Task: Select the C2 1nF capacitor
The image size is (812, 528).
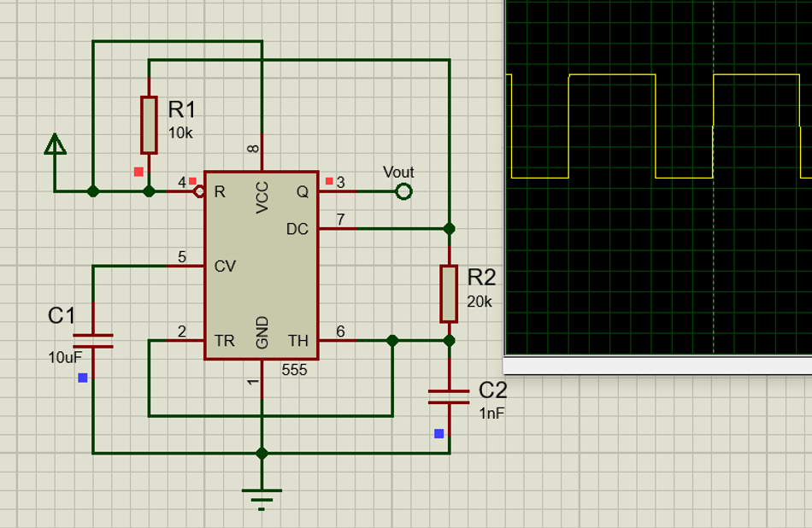Action: 448,396
